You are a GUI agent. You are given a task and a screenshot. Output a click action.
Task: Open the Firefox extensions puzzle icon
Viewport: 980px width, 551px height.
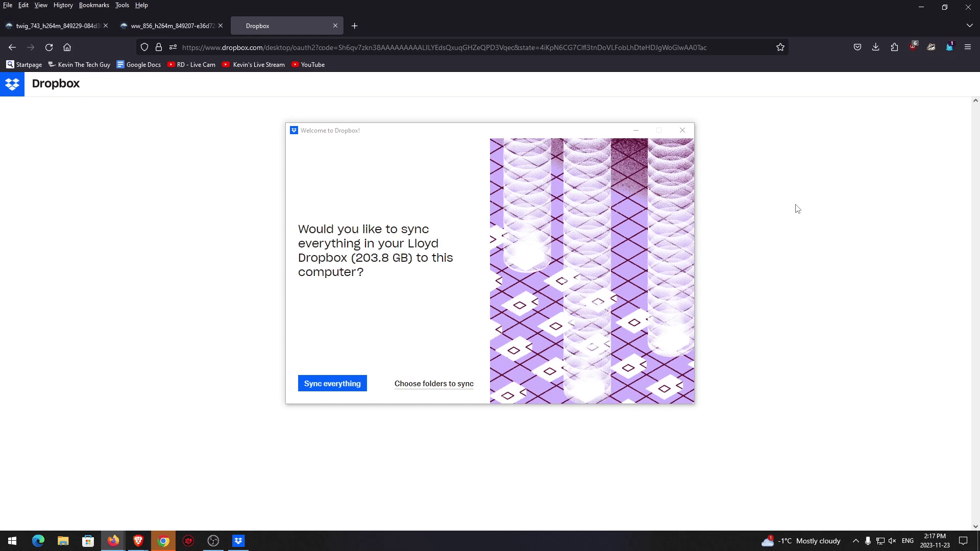click(894, 47)
